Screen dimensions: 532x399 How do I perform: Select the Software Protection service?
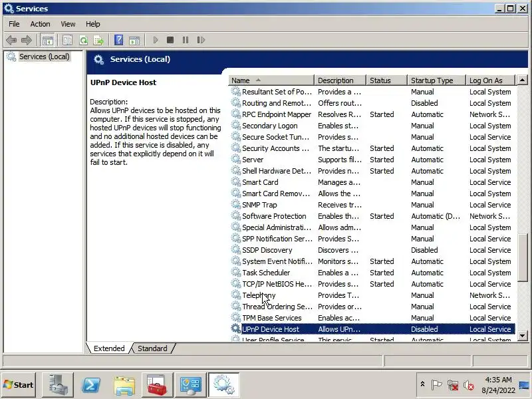(372, 216)
